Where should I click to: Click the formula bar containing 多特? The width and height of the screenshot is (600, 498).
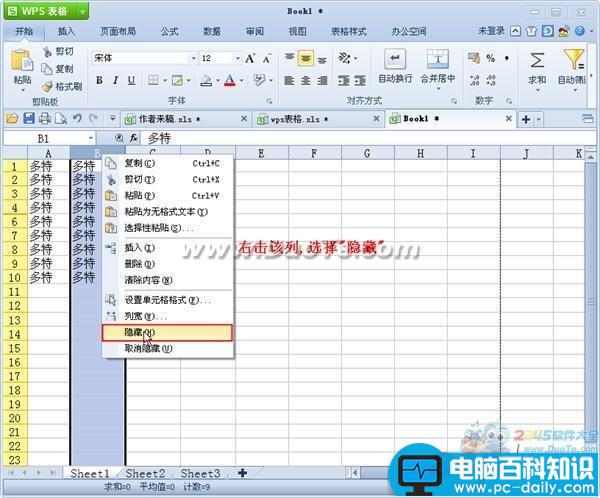(x=367, y=138)
